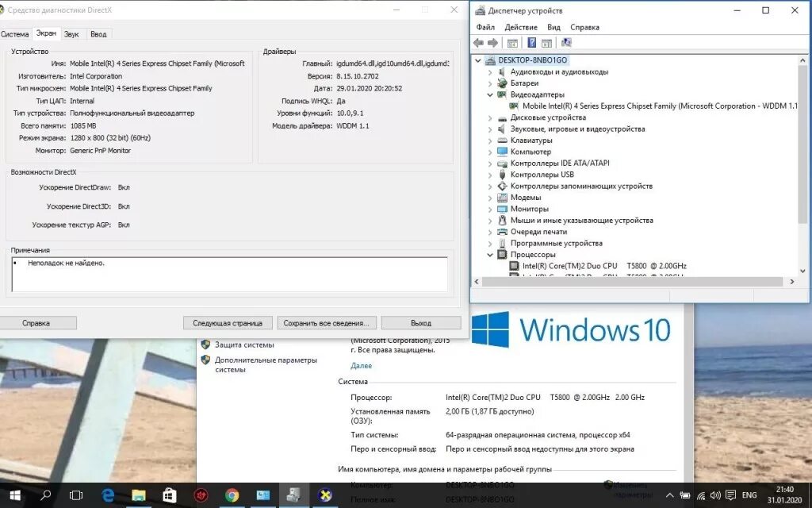Click the Back arrow in Device Manager toolbar
Viewport: 812px width, 508px height.
pyautogui.click(x=478, y=43)
